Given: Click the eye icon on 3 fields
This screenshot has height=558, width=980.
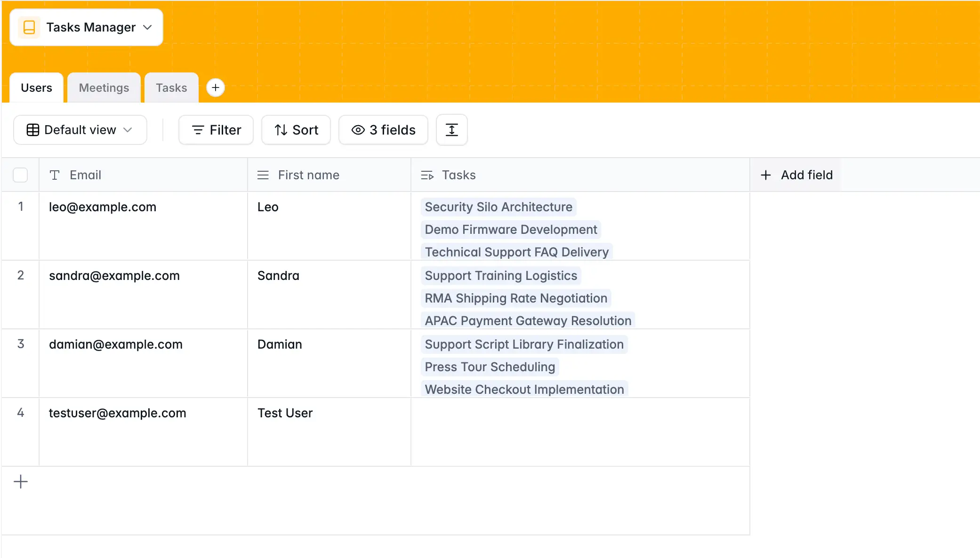Looking at the screenshot, I should coord(358,130).
